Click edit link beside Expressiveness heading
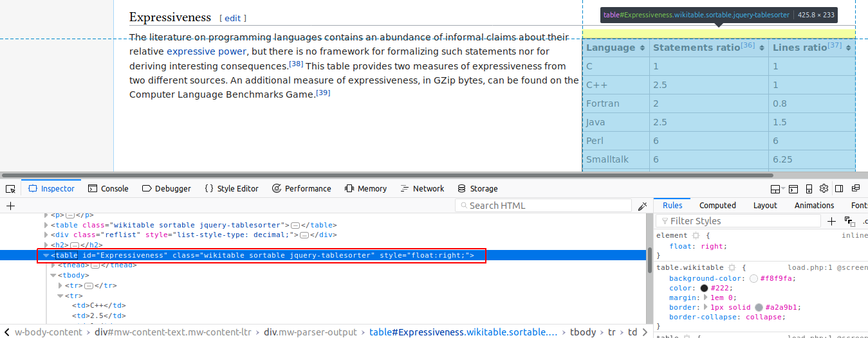The image size is (868, 338). pos(233,19)
